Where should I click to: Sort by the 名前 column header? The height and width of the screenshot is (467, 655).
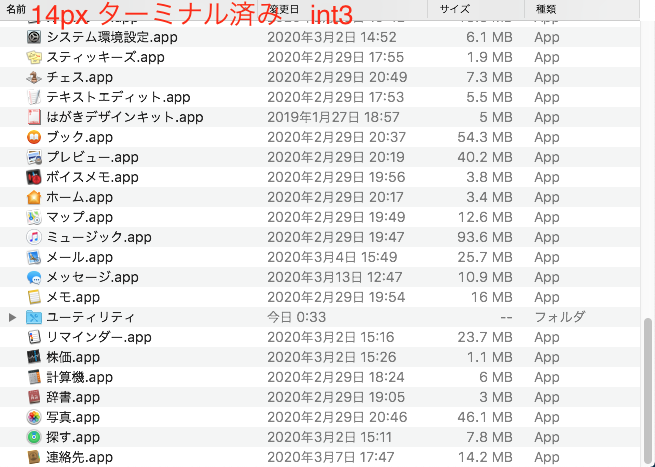(x=16, y=9)
